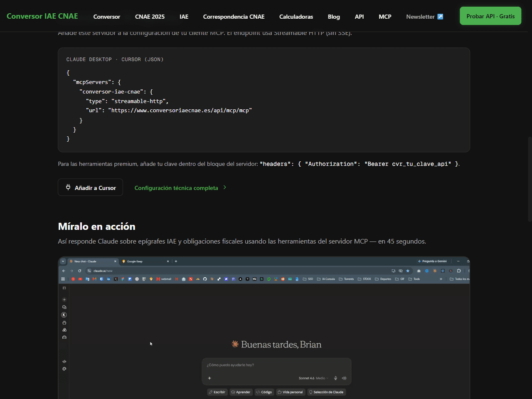The height and width of the screenshot is (399, 532).
Task: Click the Código suggestion chip
Action: (264, 392)
